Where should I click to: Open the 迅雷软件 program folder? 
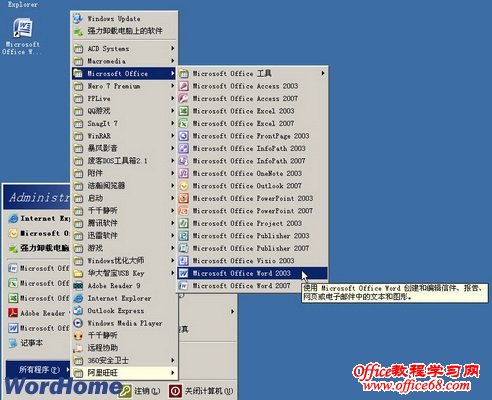pos(124,236)
